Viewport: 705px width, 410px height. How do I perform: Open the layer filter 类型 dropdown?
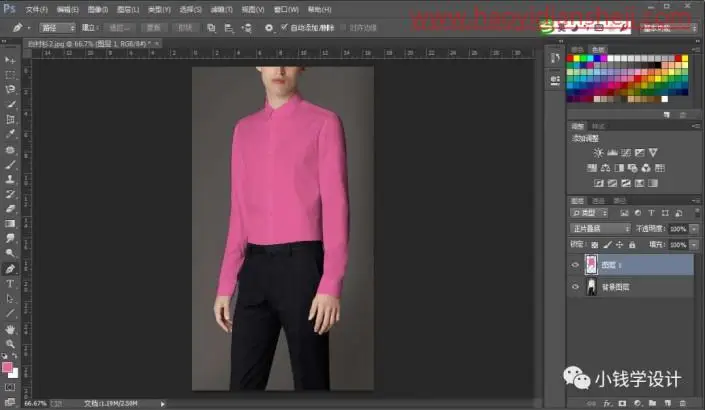click(589, 213)
